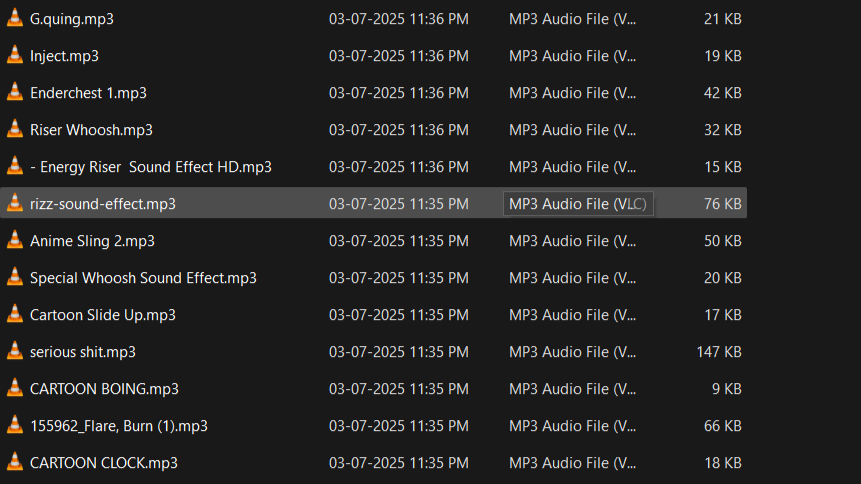Click the date modified for Anime Sling 2.mp3
Screen dimensions: 861x484
[x=398, y=241]
